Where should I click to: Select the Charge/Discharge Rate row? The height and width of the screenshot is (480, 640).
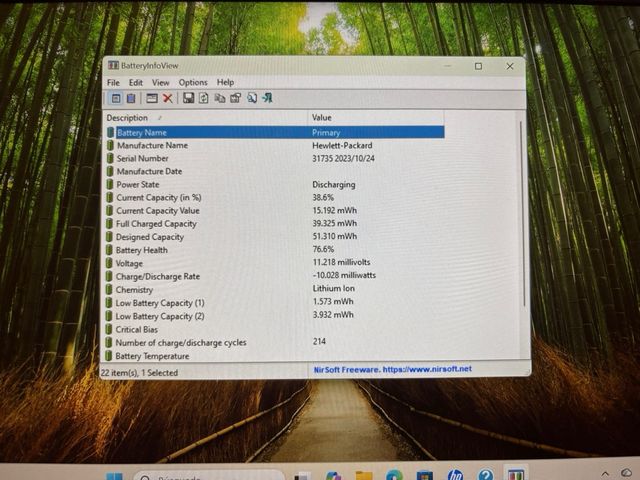click(x=275, y=276)
